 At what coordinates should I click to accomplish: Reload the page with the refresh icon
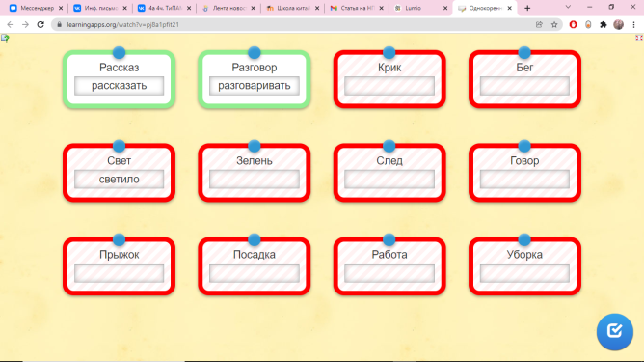pyautogui.click(x=40, y=25)
